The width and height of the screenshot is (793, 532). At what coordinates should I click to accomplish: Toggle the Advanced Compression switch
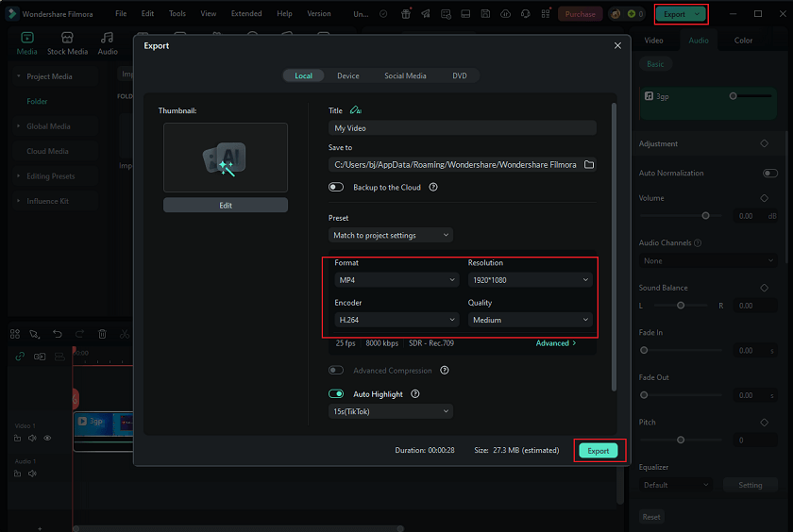point(336,371)
